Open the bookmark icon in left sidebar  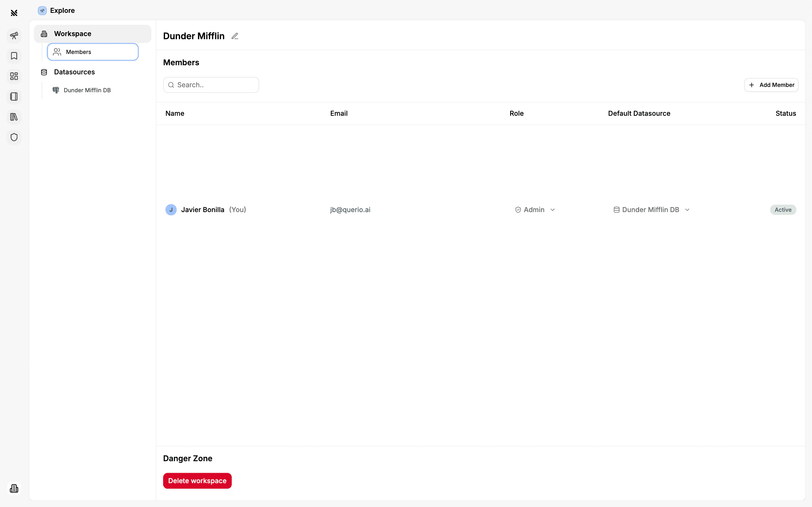(14, 56)
